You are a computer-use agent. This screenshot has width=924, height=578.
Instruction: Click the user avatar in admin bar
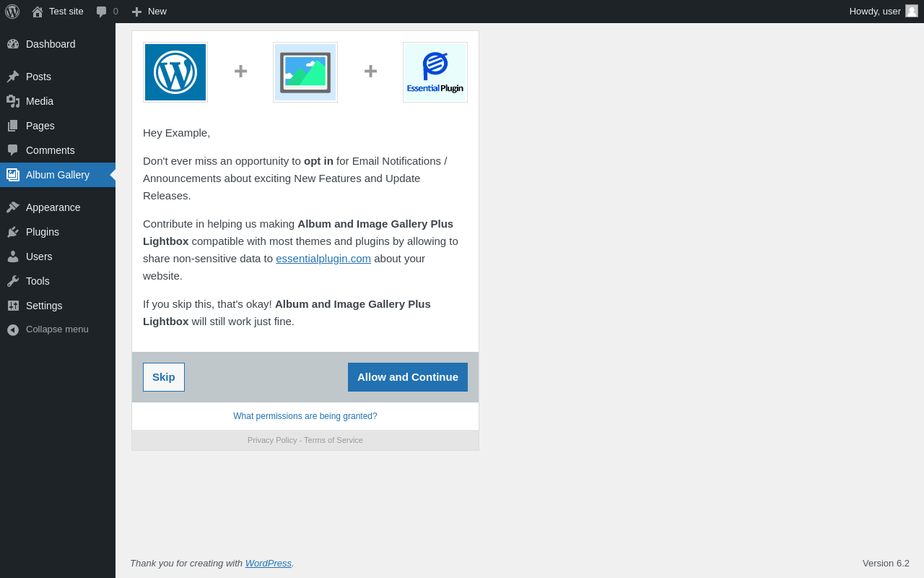point(912,11)
